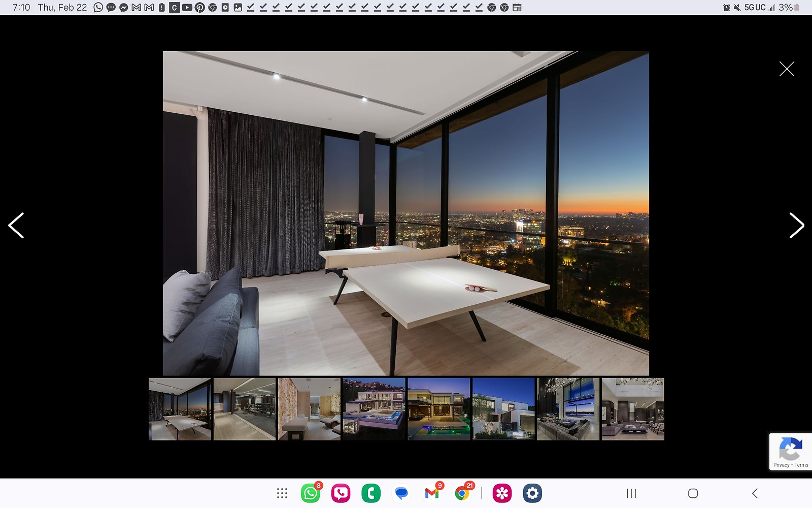Open the image notification icon in status bar

coord(238,7)
